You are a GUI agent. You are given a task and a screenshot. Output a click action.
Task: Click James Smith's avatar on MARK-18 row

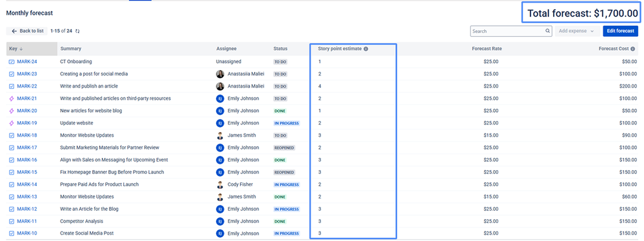(x=220, y=135)
